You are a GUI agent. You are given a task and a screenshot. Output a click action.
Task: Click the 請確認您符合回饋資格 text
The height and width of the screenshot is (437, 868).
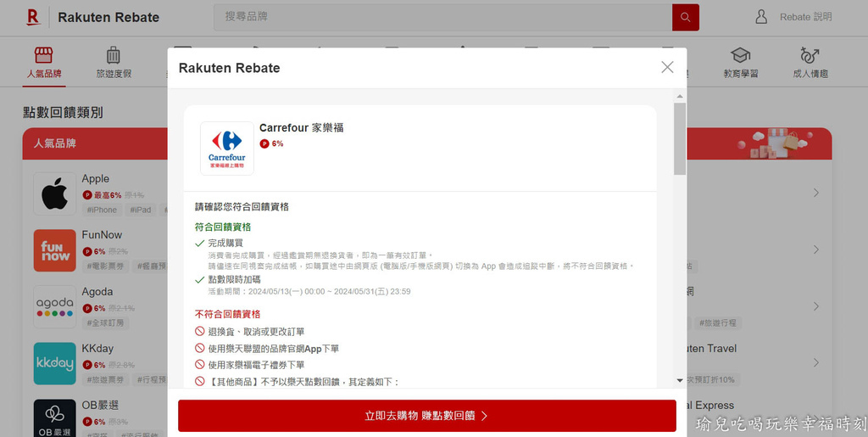click(242, 206)
